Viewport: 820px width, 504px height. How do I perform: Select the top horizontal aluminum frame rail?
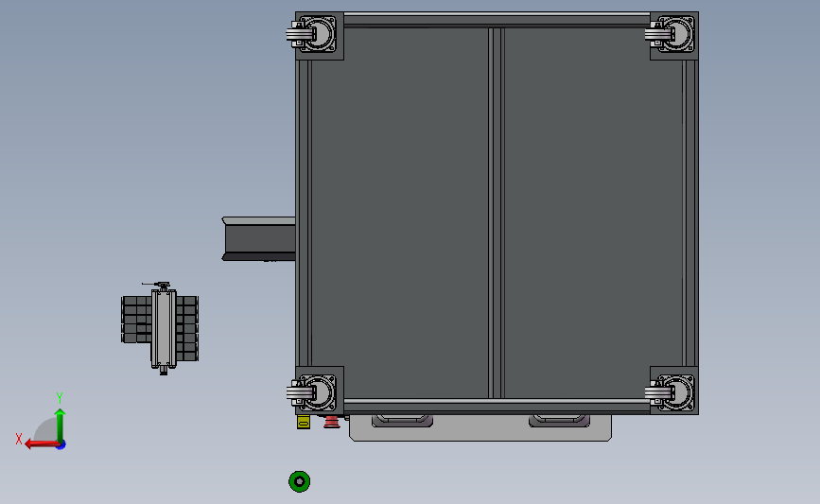coord(497,21)
